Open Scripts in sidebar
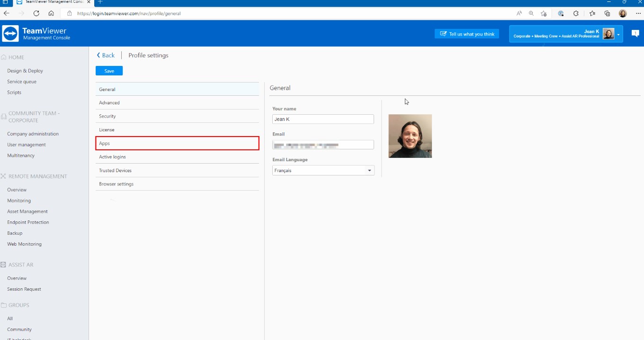 point(14,92)
